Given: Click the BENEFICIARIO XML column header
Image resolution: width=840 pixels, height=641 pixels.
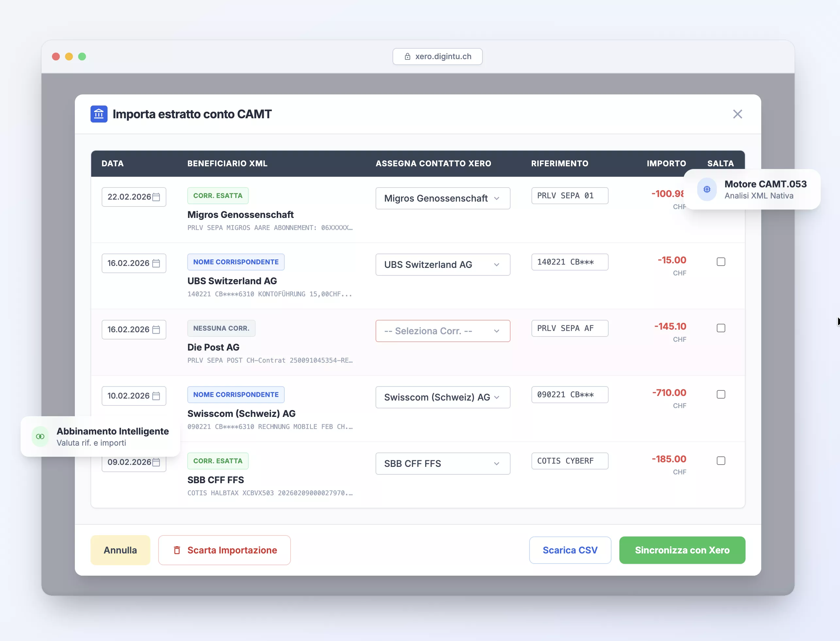Looking at the screenshot, I should click(x=227, y=164).
